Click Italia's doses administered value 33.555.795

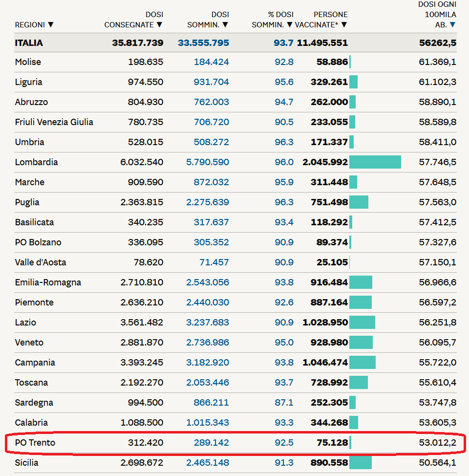click(x=203, y=43)
